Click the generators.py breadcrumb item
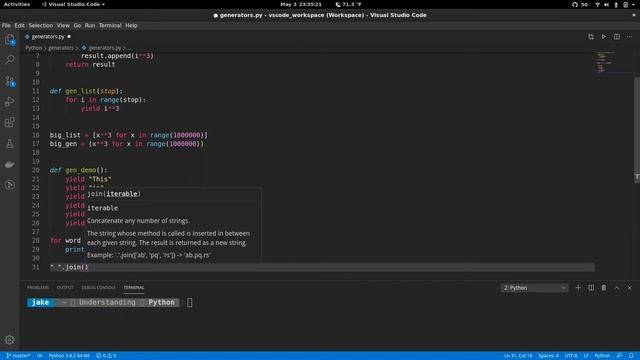Screen dimensions: 640x360 (101, 48)
